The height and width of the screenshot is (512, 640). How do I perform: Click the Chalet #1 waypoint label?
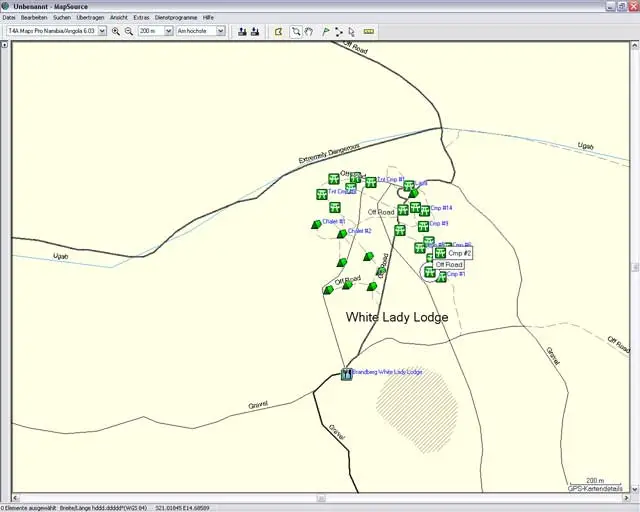[333, 221]
